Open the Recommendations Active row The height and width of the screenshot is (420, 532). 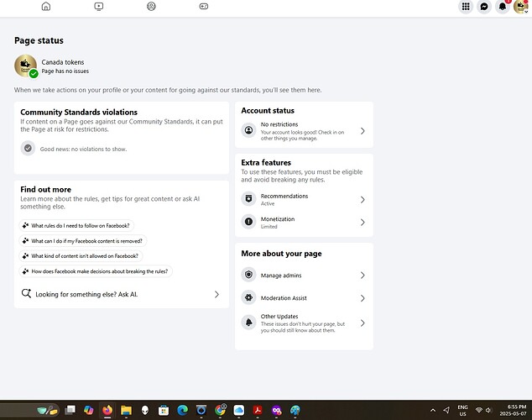coord(304,199)
